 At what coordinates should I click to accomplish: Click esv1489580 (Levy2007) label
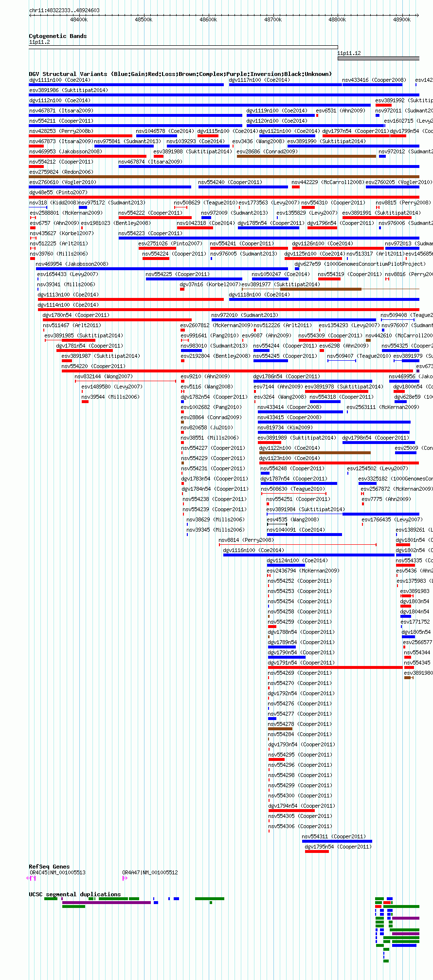(x=112, y=387)
